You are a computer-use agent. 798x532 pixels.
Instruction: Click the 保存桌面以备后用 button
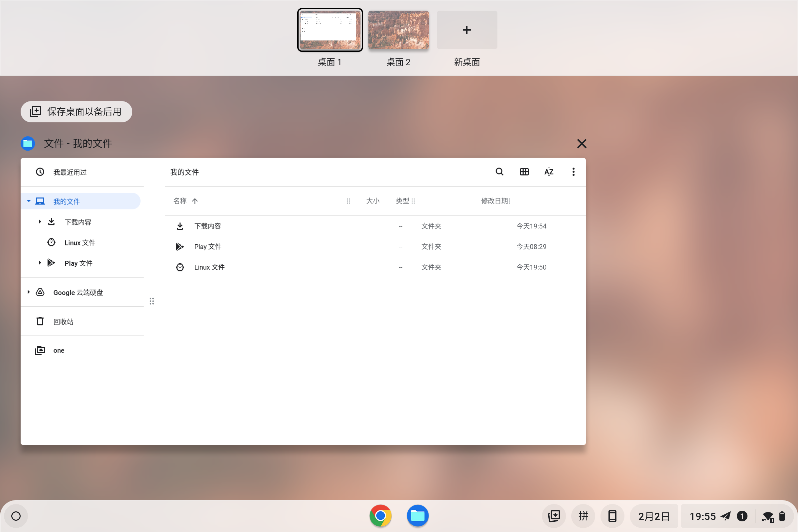click(76, 111)
